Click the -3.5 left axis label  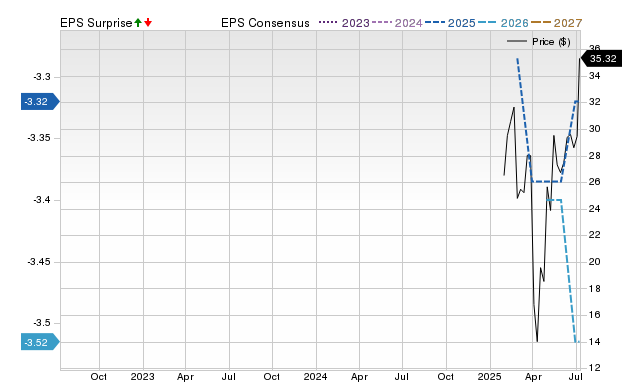(42, 323)
